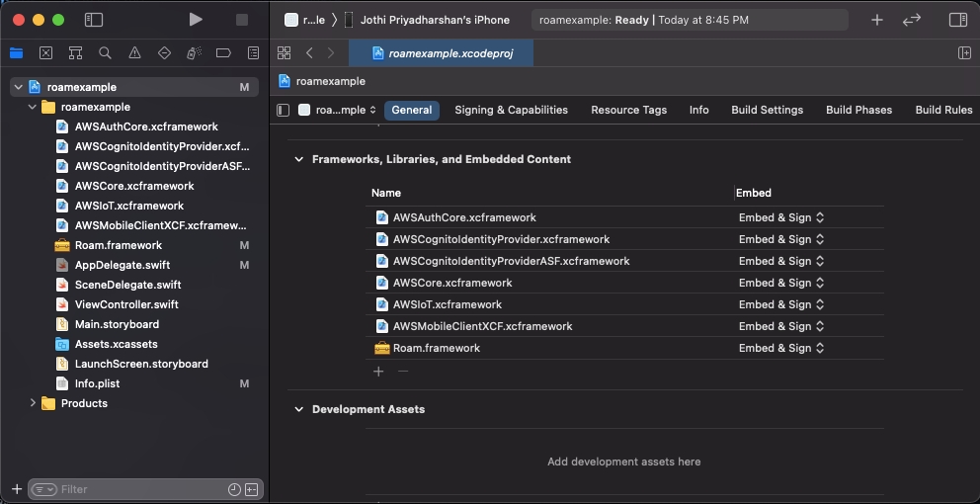Open the Build Settings tab
The height and width of the screenshot is (504, 980).
coord(767,110)
